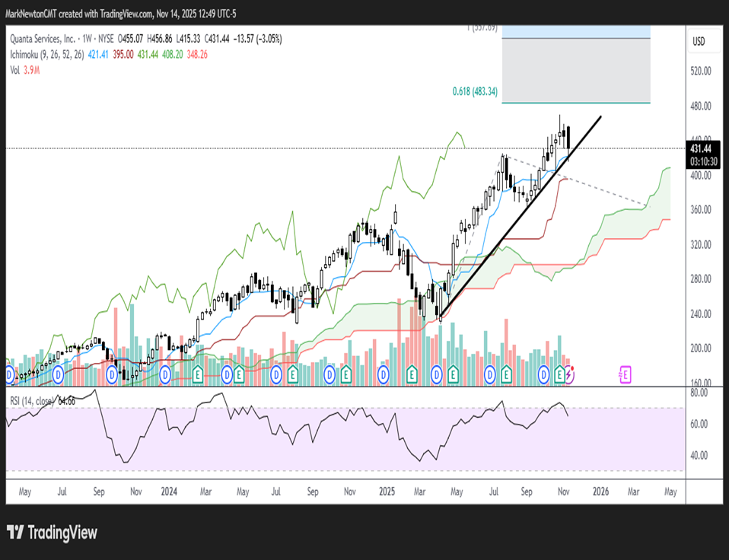Click the 80.00 level on RSI scale
The image size is (729, 560).
tap(698, 393)
